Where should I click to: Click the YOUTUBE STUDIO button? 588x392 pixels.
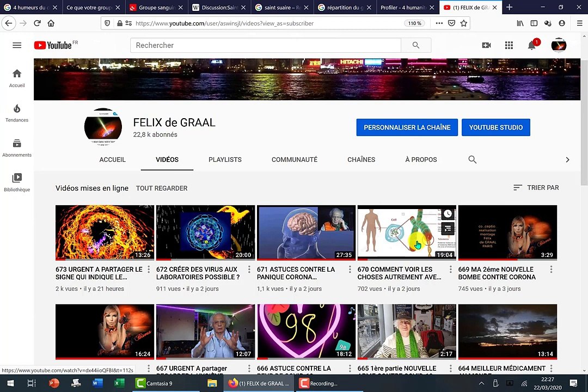[x=496, y=127]
